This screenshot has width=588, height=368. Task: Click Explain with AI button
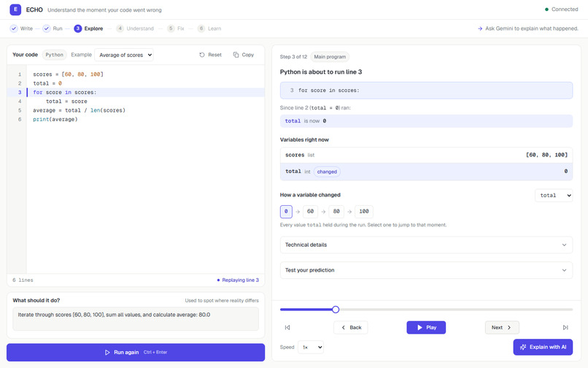[x=543, y=347]
